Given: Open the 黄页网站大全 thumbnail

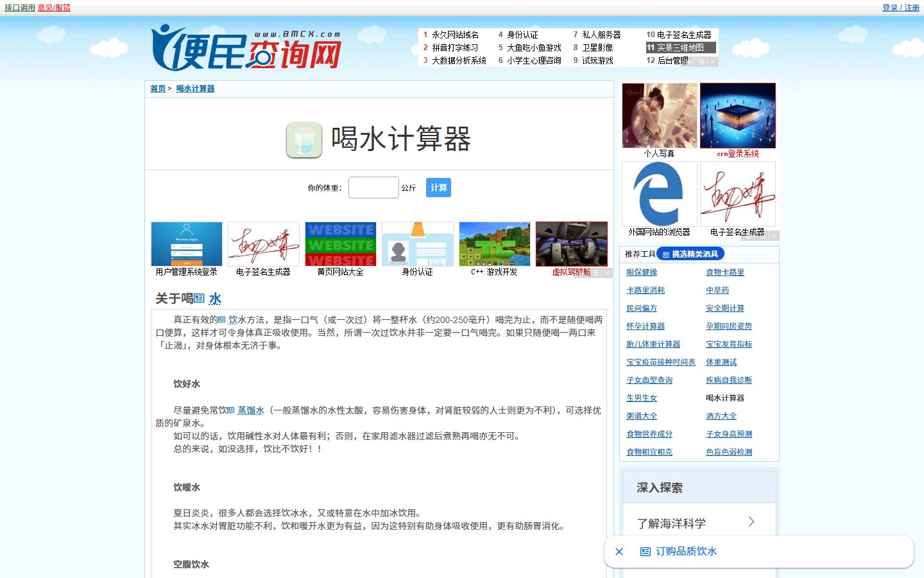Looking at the screenshot, I should click(x=341, y=244).
